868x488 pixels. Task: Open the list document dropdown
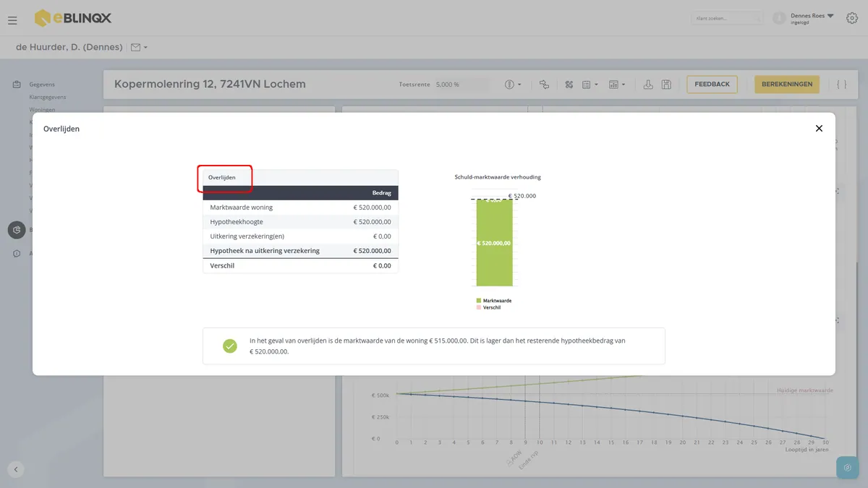[x=590, y=85]
